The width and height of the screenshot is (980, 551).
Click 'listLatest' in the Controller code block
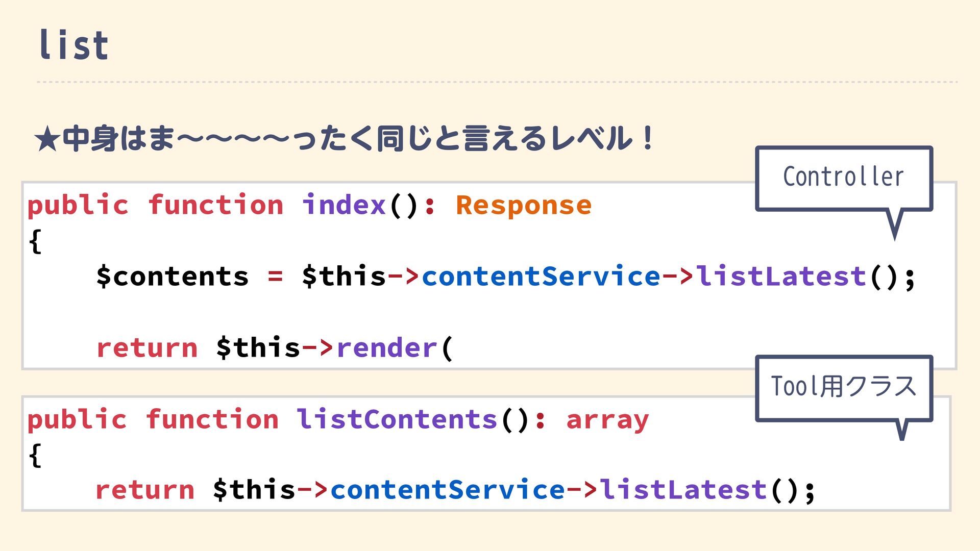[781, 277]
